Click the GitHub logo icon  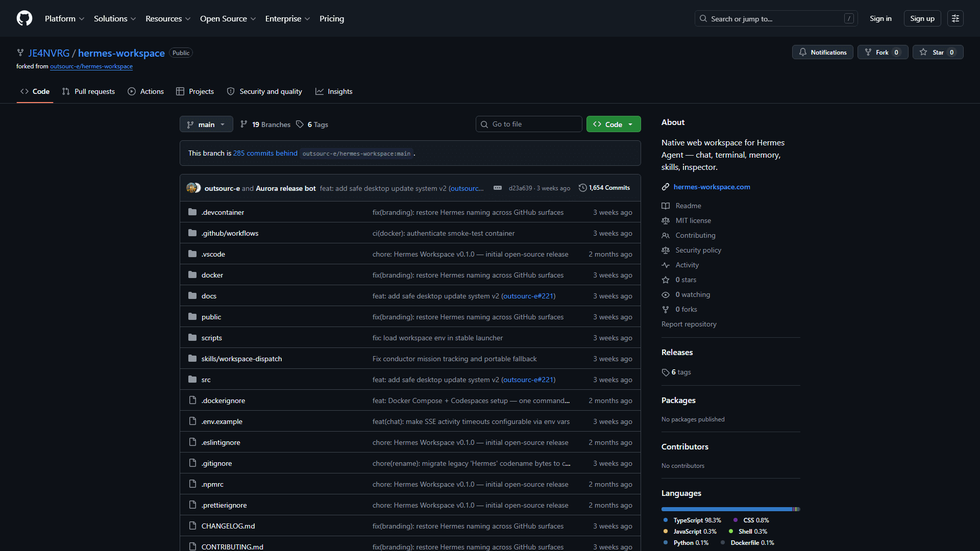24,18
